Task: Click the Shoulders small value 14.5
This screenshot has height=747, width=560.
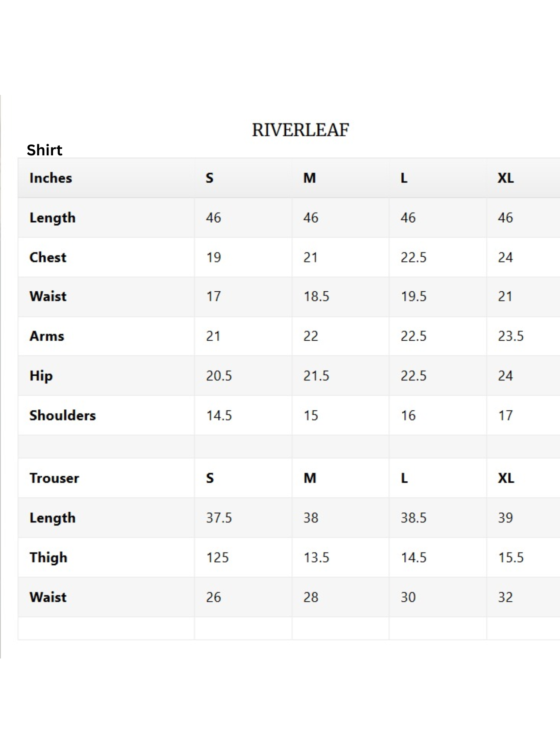Action: click(219, 415)
